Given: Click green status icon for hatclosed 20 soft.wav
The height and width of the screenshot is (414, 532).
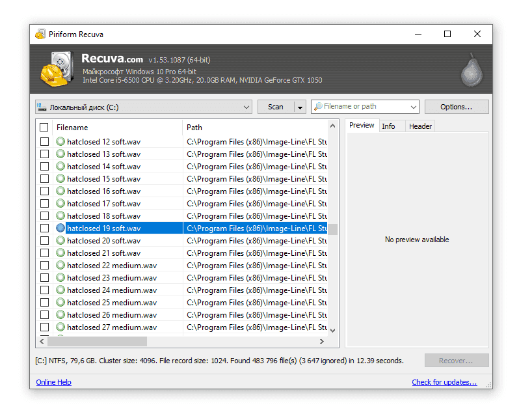Looking at the screenshot, I should click(x=60, y=240).
